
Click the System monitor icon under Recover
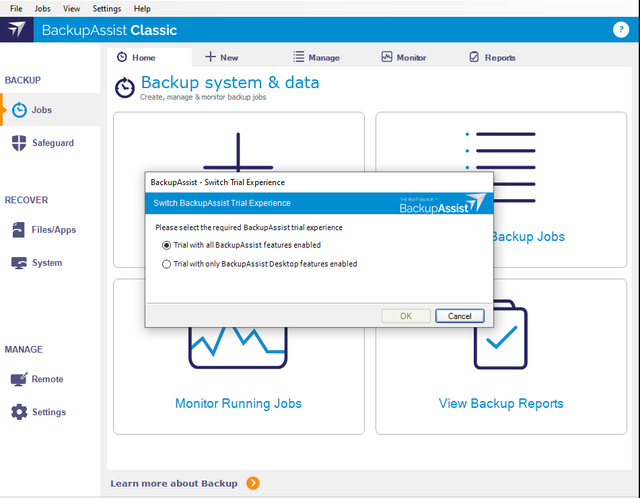[19, 263]
